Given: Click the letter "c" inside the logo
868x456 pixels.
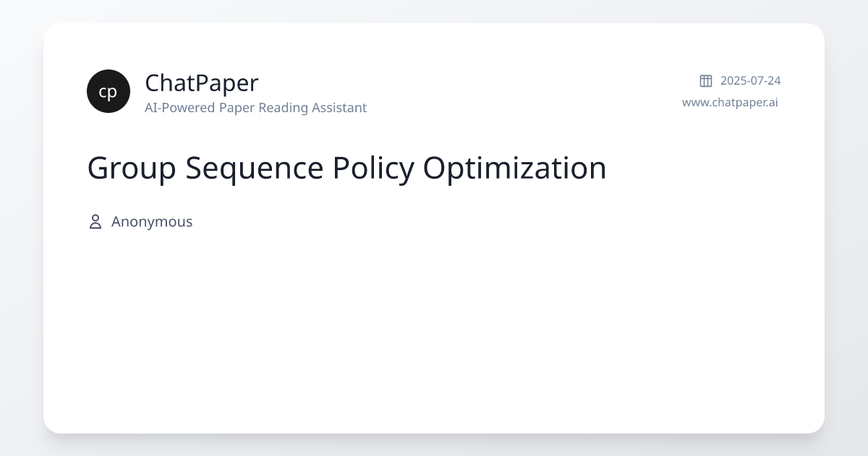Looking at the screenshot, I should click(103, 92).
